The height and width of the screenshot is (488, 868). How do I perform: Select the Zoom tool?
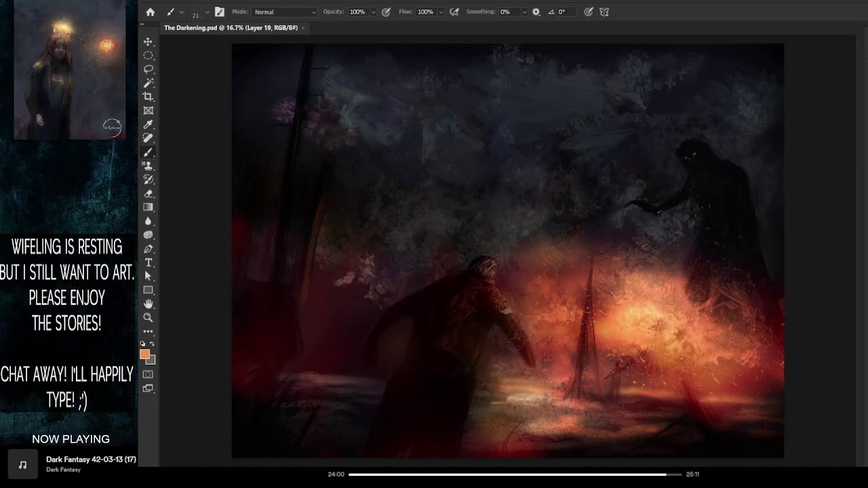pyautogui.click(x=148, y=318)
